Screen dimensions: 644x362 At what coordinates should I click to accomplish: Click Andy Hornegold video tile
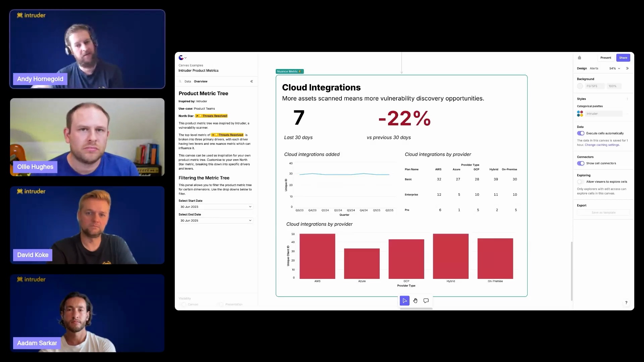[87, 49]
